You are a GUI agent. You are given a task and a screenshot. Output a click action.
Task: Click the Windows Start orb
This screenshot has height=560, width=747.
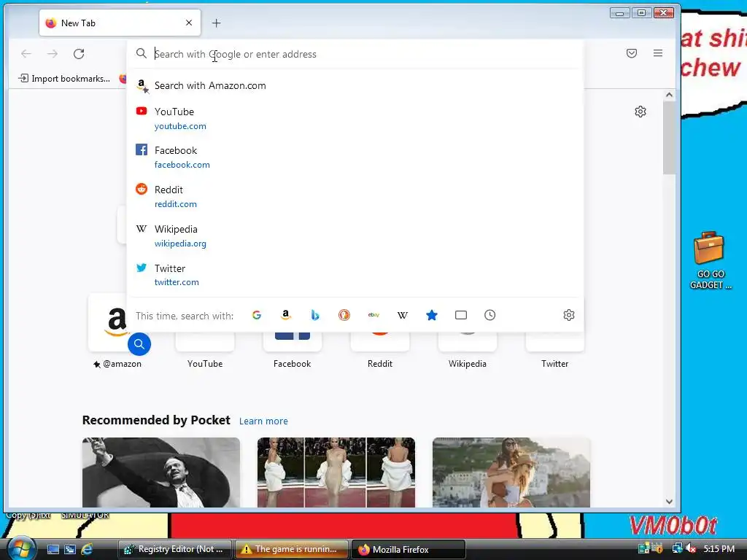(21, 548)
